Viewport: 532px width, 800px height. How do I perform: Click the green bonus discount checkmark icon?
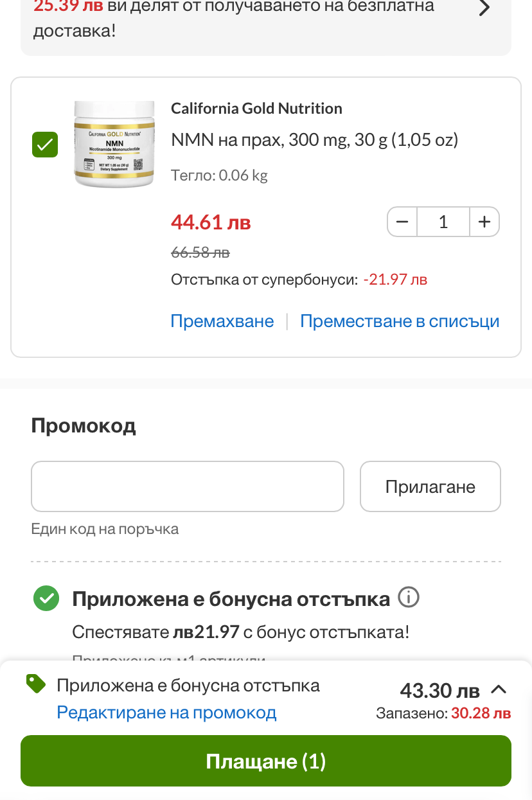[x=46, y=599]
